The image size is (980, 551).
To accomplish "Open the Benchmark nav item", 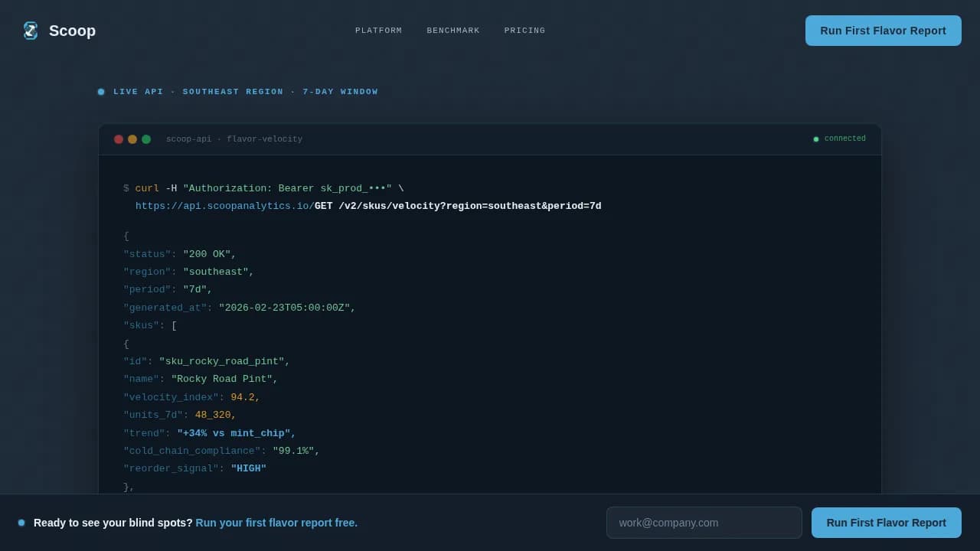I will [453, 31].
